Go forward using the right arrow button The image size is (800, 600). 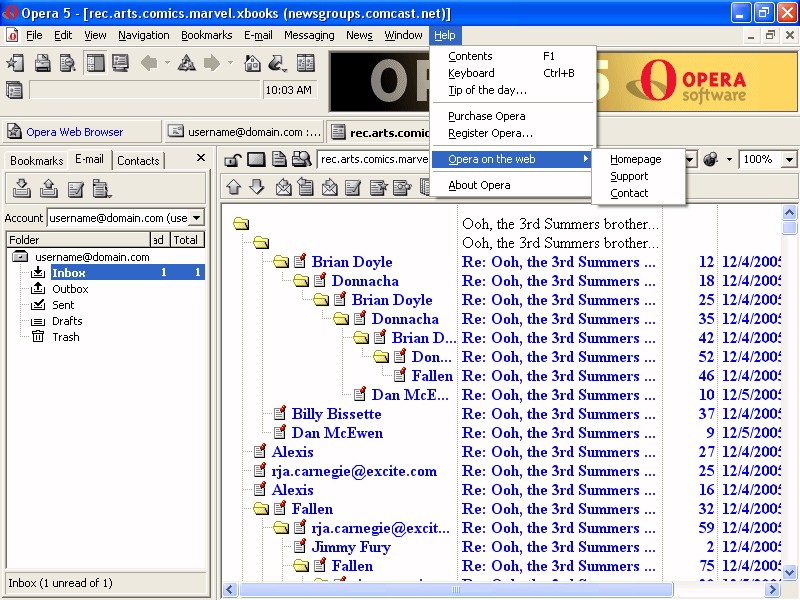coord(212,63)
